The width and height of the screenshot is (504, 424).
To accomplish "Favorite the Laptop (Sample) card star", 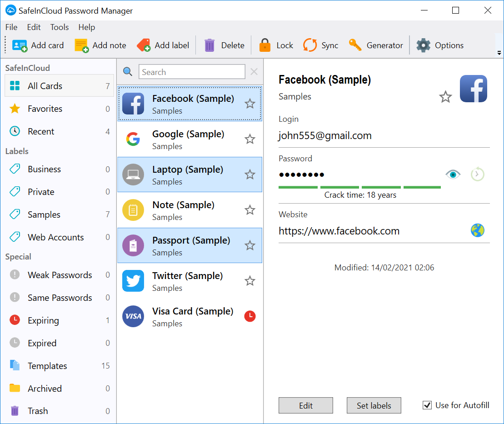I will click(x=250, y=175).
